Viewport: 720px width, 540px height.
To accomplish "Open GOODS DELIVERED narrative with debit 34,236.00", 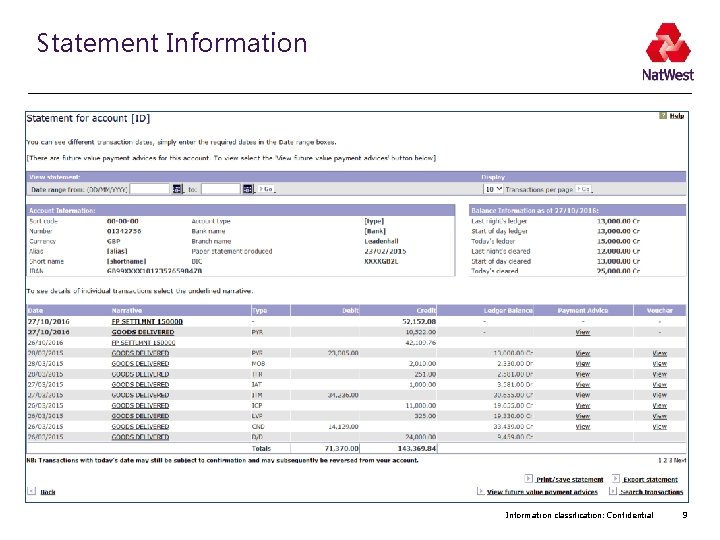I will pyautogui.click(x=141, y=395).
